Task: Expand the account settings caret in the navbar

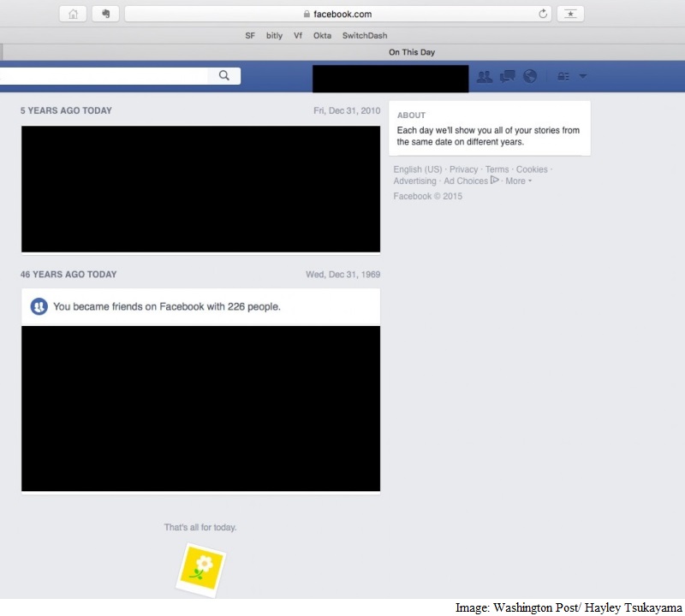Action: pos(583,76)
